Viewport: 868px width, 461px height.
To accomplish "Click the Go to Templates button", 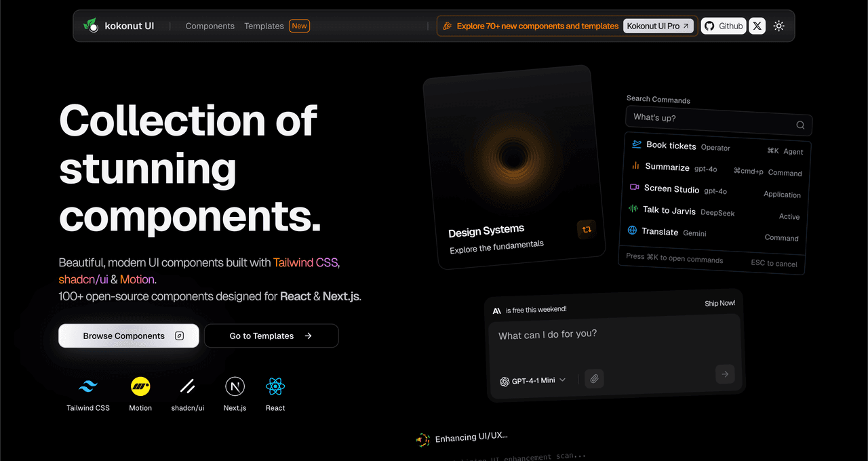I will point(271,336).
